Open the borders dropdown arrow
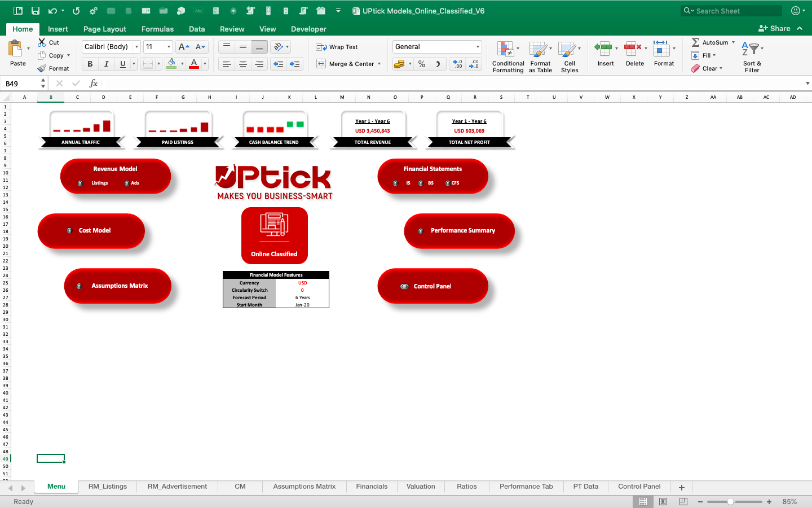The image size is (812, 508). [158, 64]
